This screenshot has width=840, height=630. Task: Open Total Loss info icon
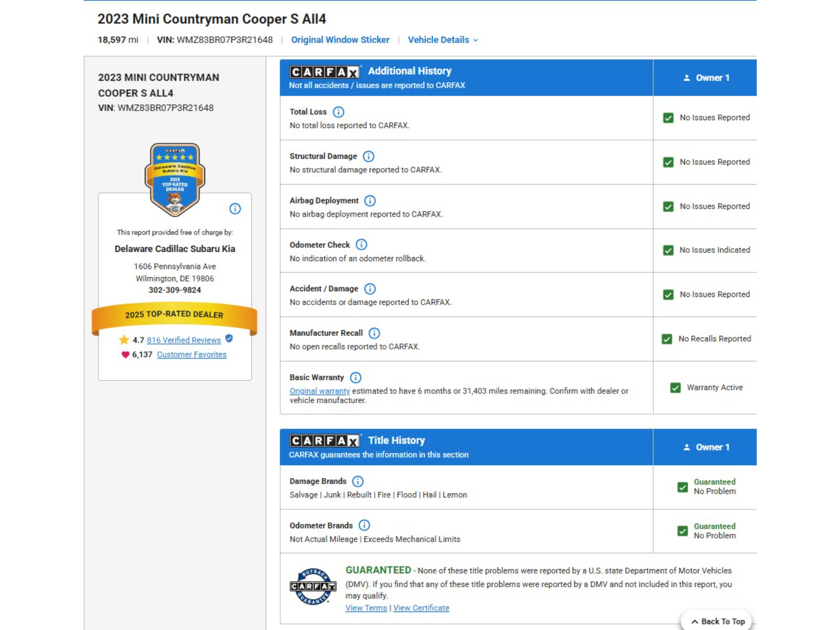click(x=338, y=112)
